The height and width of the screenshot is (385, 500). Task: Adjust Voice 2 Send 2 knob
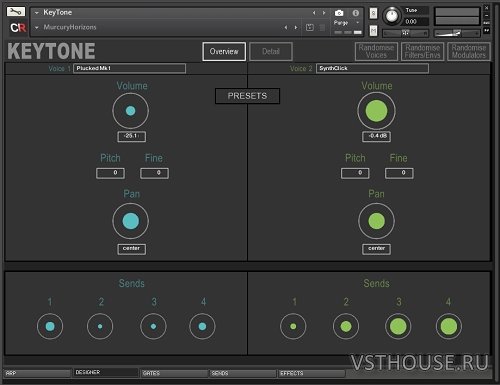point(346,326)
